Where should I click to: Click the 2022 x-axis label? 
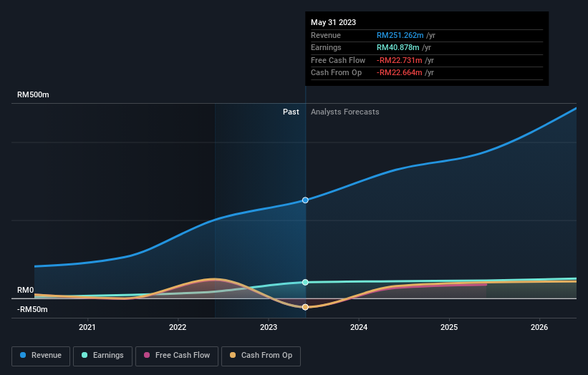point(178,327)
